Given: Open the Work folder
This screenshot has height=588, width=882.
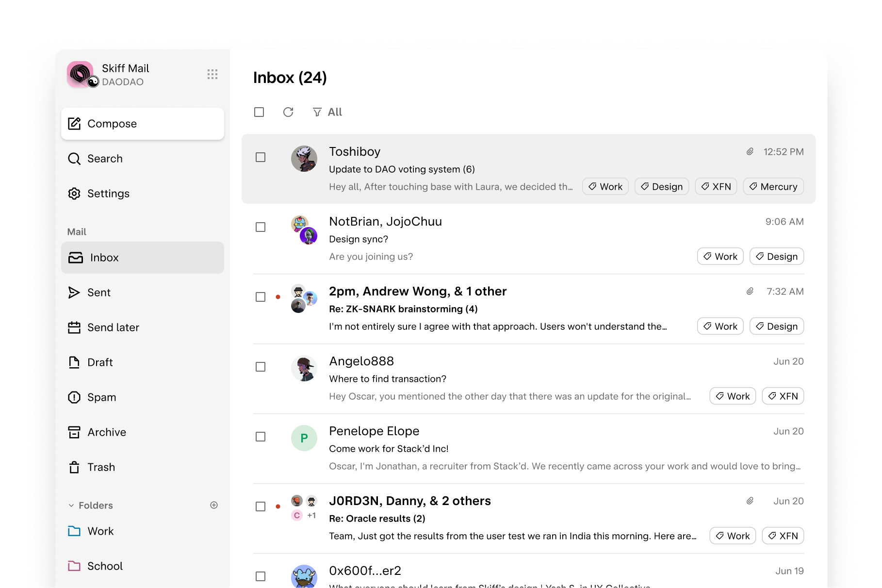Looking at the screenshot, I should click(143, 531).
